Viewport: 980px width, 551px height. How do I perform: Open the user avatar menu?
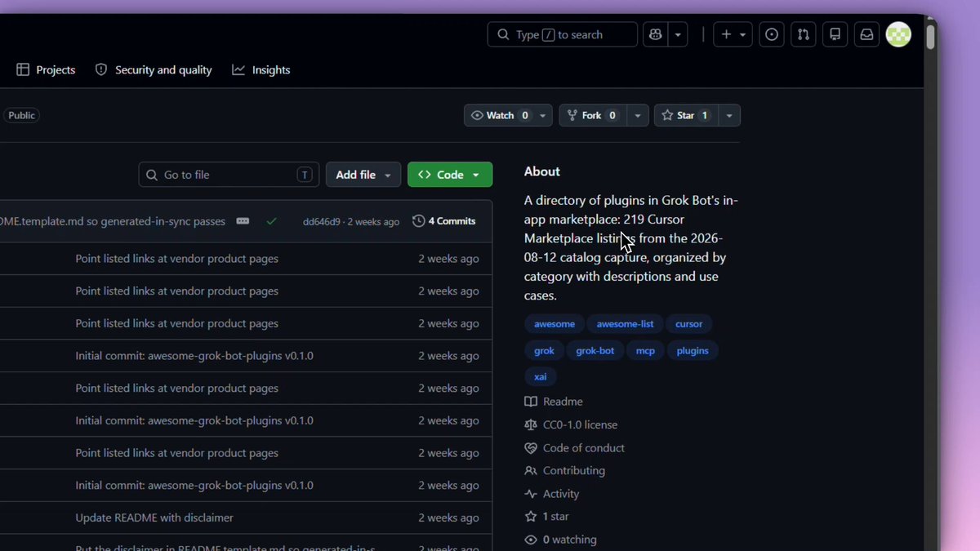pos(898,34)
